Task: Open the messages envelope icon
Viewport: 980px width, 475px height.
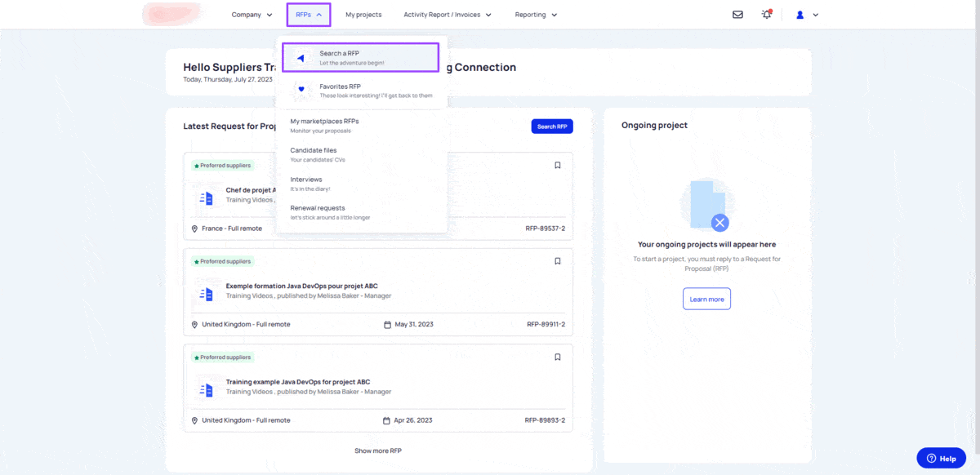Action: point(737,15)
